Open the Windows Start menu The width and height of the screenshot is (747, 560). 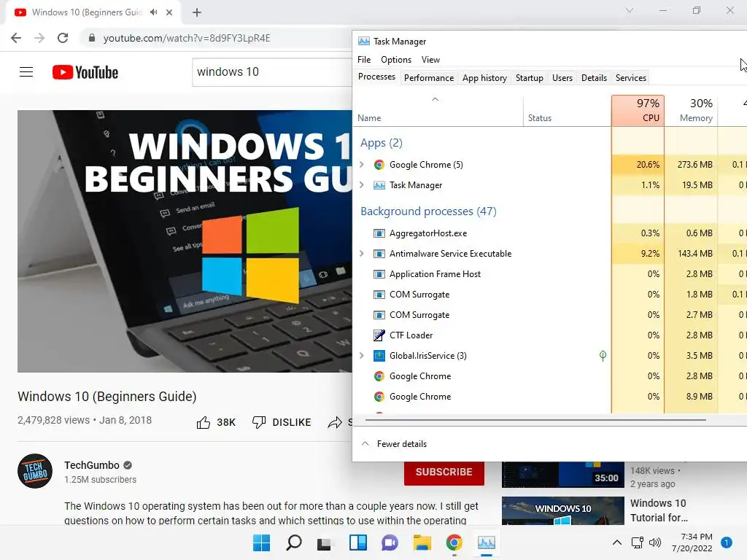click(x=261, y=542)
